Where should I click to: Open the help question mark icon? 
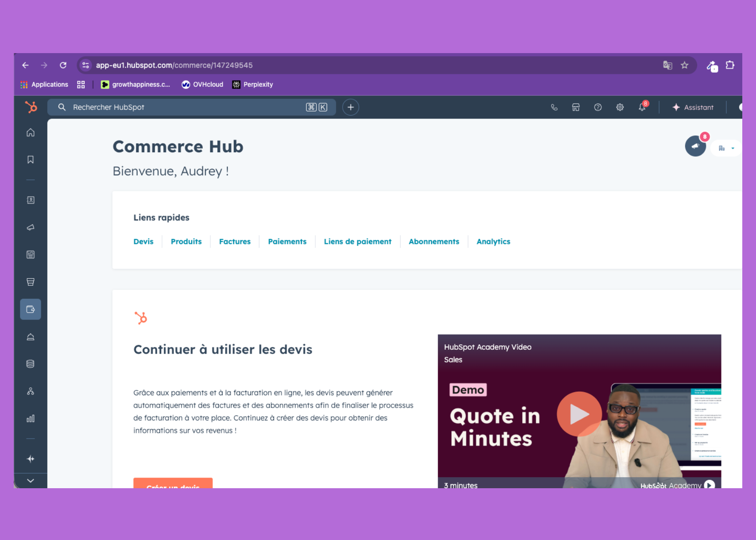[x=598, y=107]
